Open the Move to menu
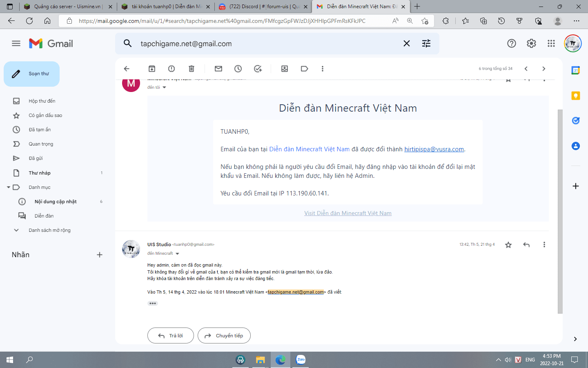Image resolution: width=588 pixels, height=368 pixels. (x=285, y=69)
